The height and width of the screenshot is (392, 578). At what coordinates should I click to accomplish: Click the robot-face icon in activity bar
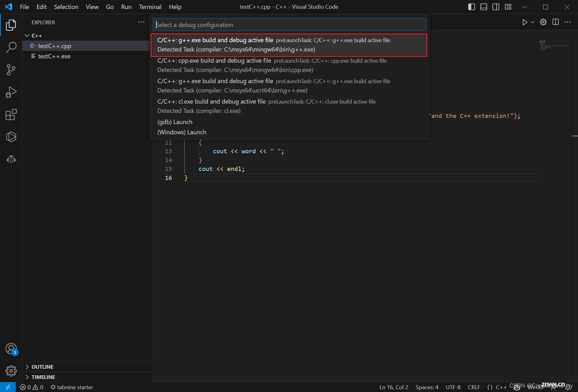[x=11, y=159]
